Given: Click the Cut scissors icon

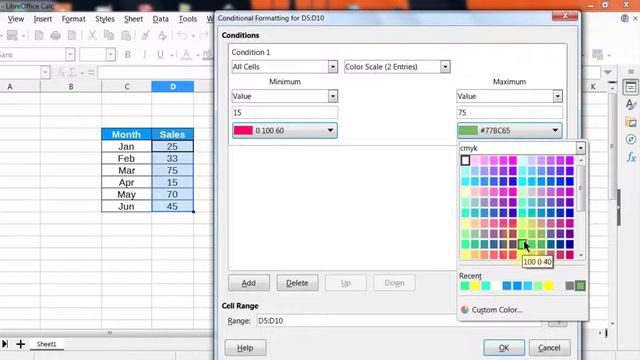Looking at the screenshot, I should [92, 36].
